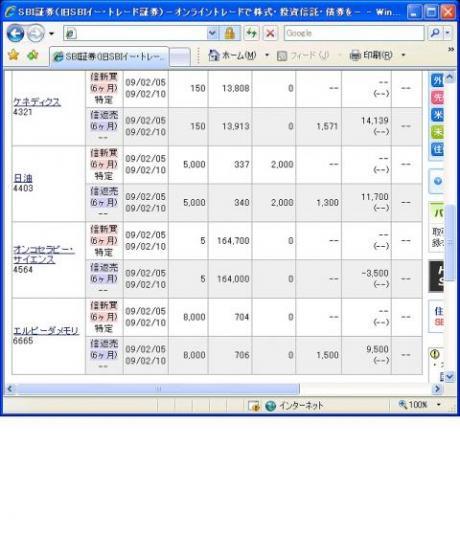Click the ホーム(M) home button

[x=232, y=55]
